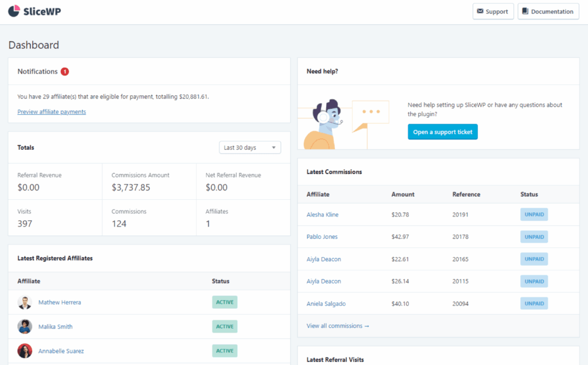Open Pablo Jones's affiliate profile

[323, 236]
